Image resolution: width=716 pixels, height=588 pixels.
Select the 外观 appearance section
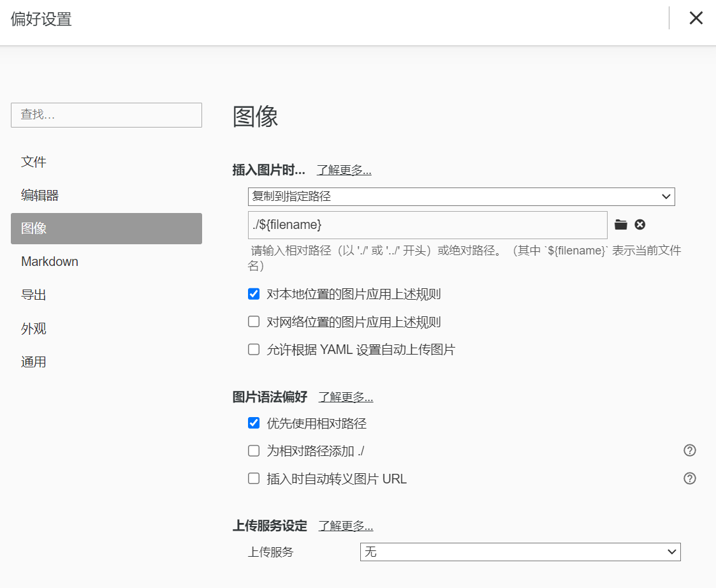(34, 329)
